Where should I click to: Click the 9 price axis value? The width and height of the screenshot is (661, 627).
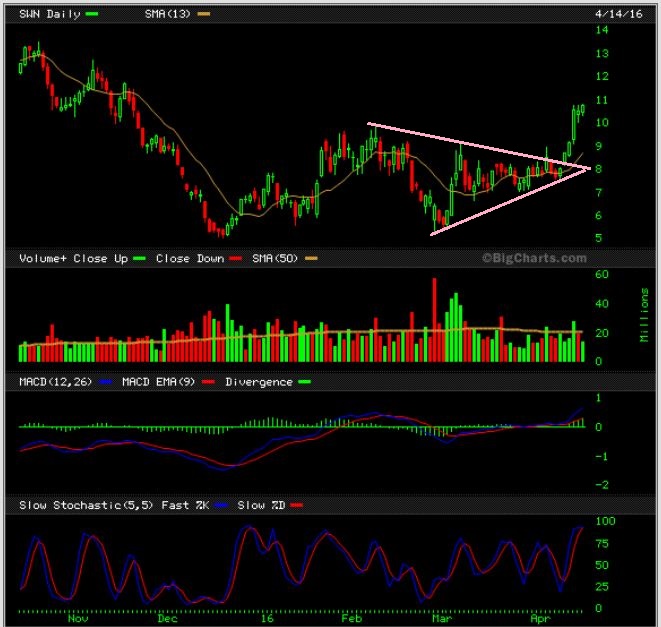click(599, 146)
